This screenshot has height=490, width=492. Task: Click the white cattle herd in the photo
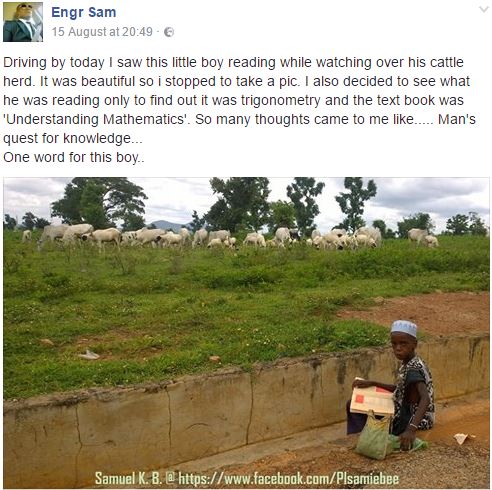point(230,237)
